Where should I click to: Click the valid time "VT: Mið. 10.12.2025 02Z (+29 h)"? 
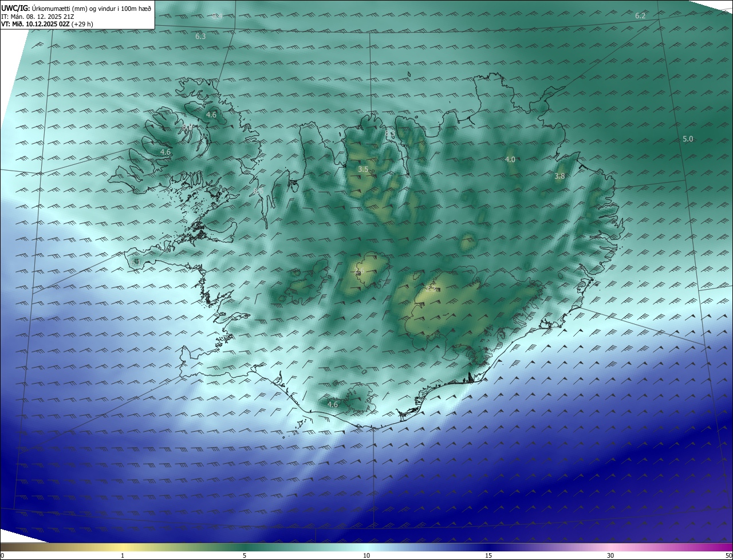[x=47, y=24]
